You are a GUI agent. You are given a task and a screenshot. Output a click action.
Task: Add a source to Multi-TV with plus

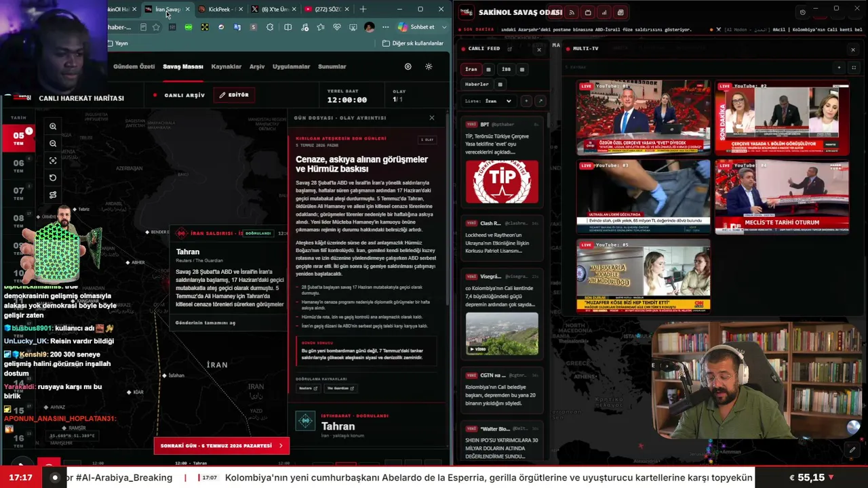(839, 68)
